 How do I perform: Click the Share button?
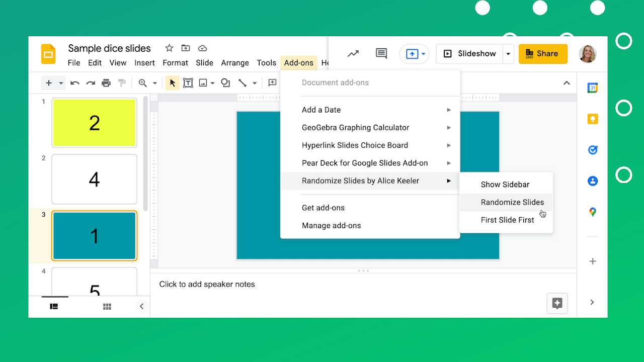click(543, 54)
